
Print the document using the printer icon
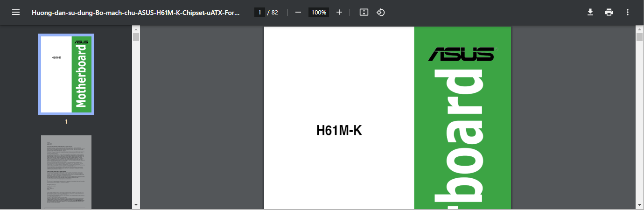(609, 13)
